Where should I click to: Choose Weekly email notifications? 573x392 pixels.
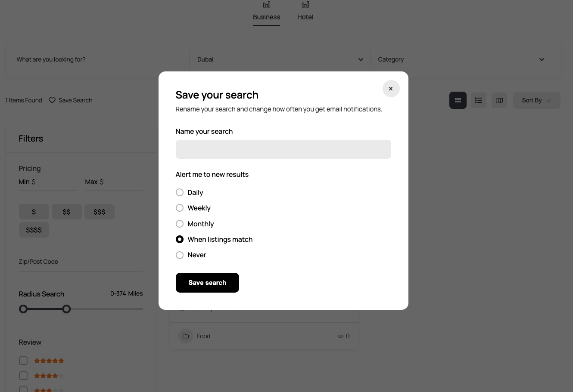tap(180, 208)
